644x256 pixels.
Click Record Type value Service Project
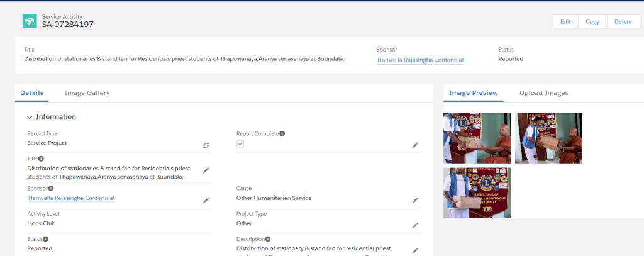[x=47, y=143]
